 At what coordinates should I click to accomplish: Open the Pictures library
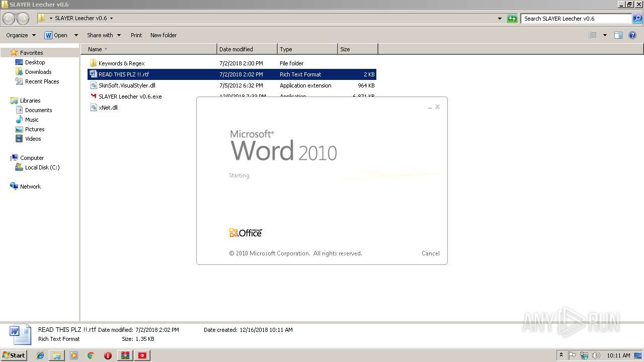(x=35, y=129)
